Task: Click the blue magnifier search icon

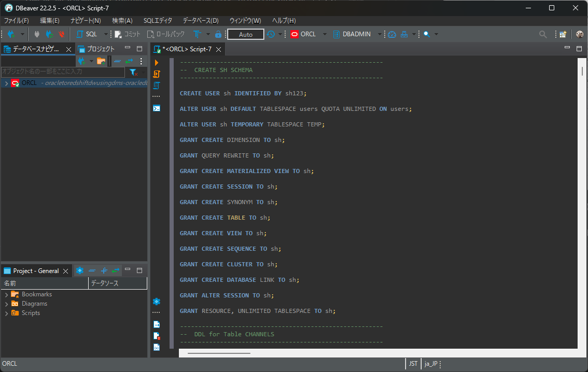Action: pos(427,34)
